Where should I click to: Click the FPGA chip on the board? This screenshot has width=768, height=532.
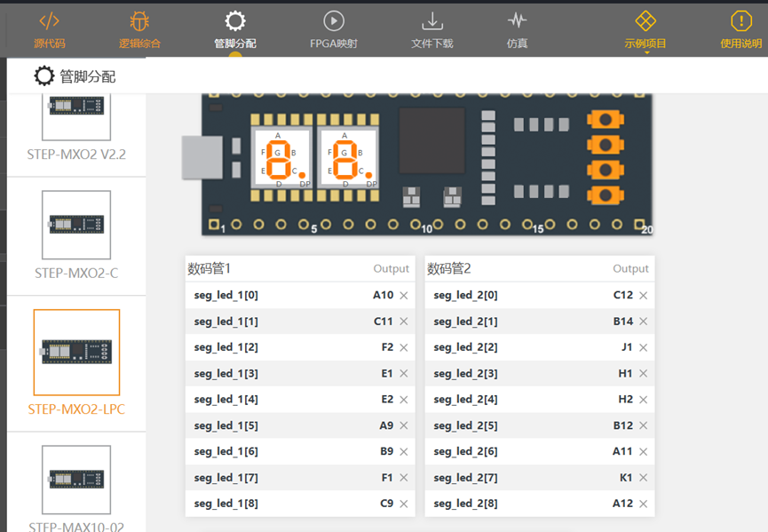(x=431, y=140)
